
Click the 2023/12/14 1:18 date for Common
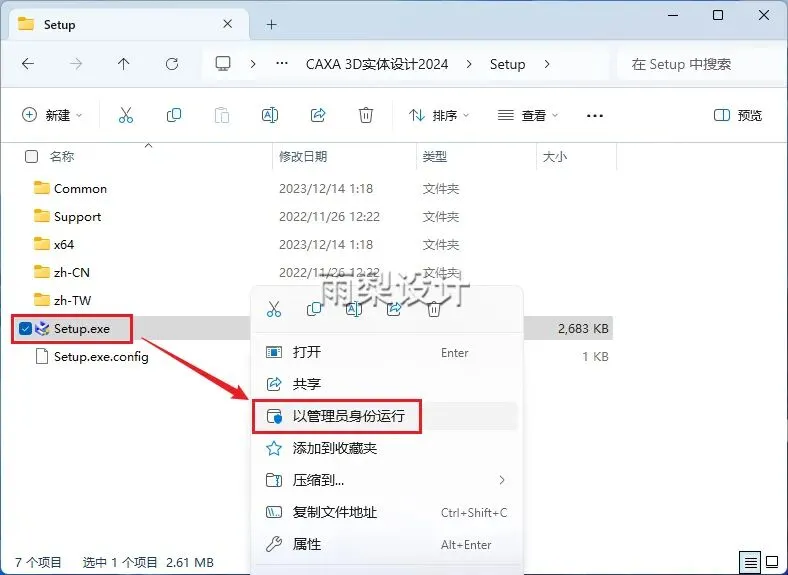(x=326, y=188)
